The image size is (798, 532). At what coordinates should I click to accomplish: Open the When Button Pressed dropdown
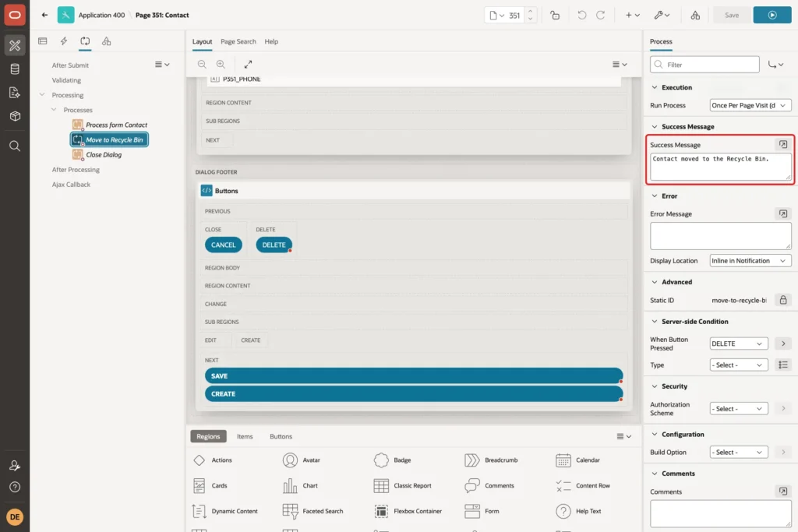coord(739,344)
